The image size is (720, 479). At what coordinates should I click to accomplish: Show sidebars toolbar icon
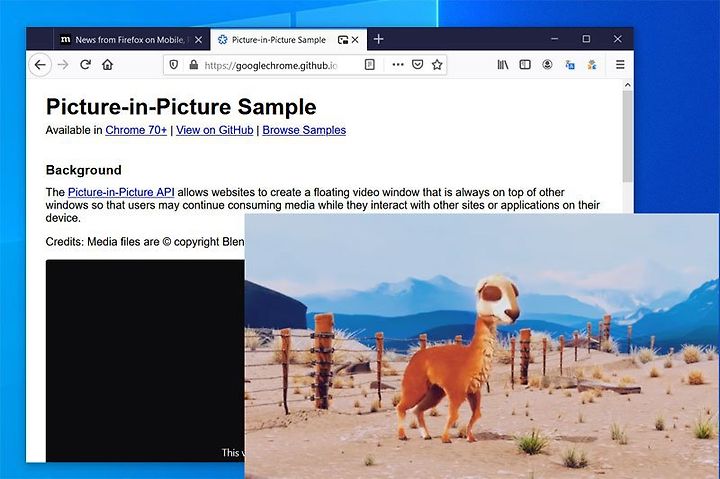coord(525,65)
